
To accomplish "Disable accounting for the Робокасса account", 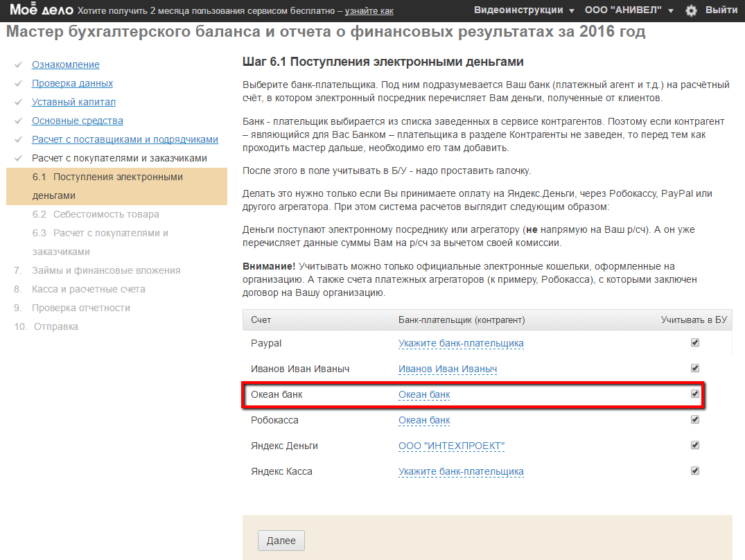I will [x=695, y=420].
